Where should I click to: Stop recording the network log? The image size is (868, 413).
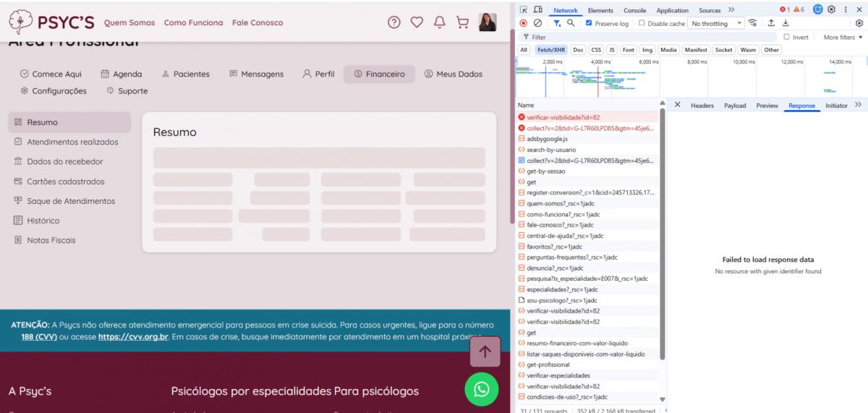coord(524,23)
